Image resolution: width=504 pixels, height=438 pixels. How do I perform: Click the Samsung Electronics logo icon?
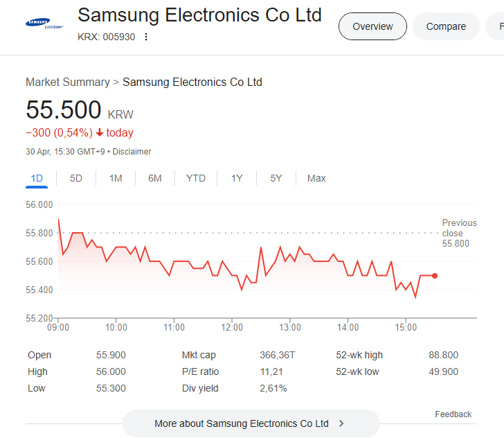coord(44,24)
